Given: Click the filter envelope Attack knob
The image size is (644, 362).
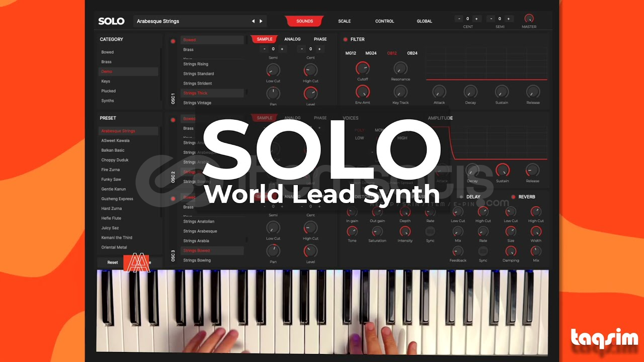Looking at the screenshot, I should pos(439,92).
